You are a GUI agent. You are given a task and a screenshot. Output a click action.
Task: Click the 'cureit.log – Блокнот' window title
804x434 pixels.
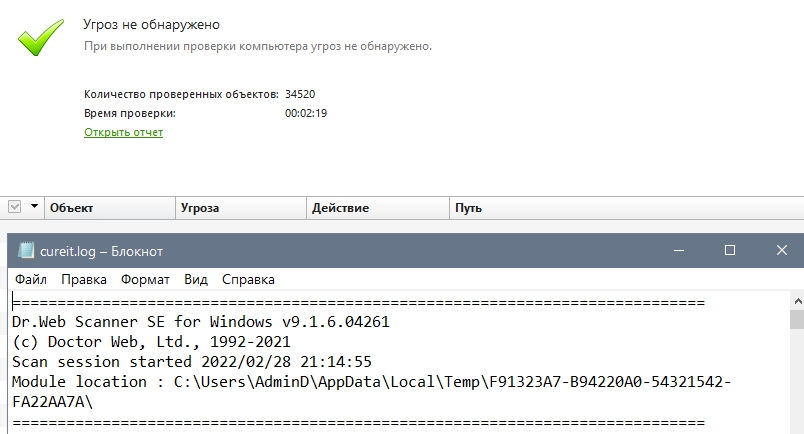pos(101,251)
